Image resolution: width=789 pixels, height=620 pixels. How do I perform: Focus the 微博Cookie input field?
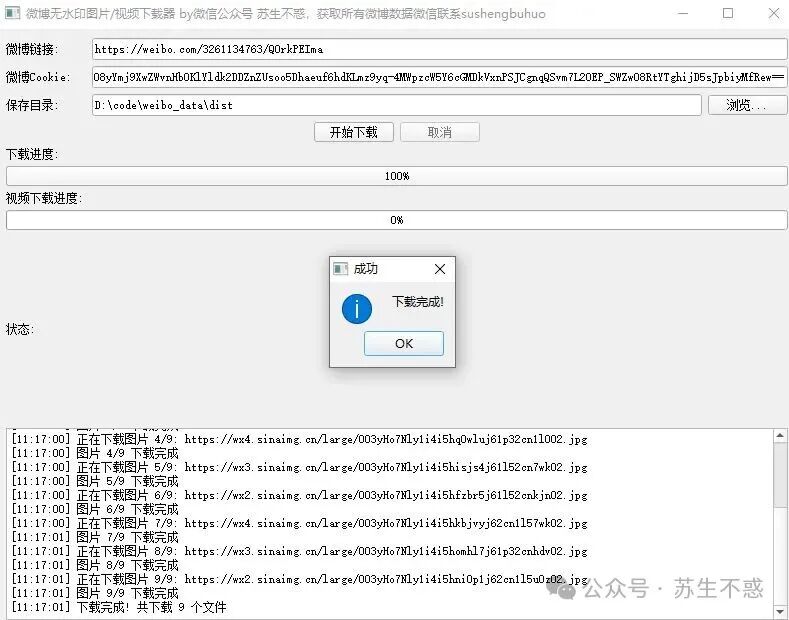point(439,77)
